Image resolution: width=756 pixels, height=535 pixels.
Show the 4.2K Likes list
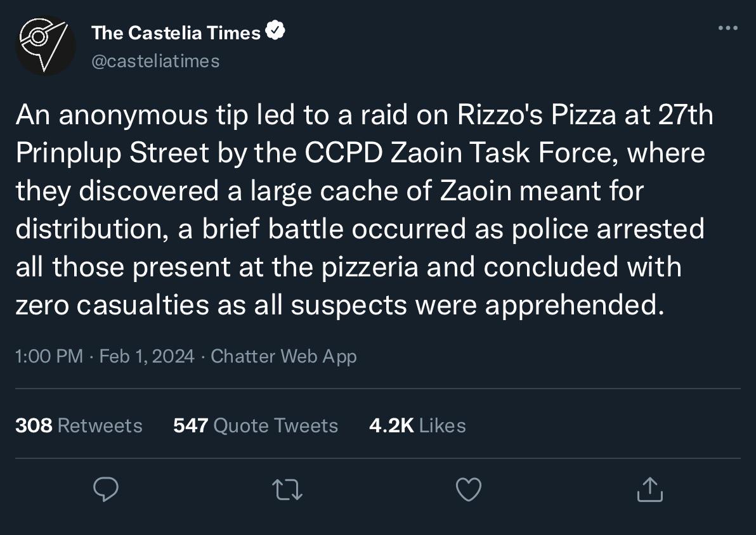click(x=417, y=425)
